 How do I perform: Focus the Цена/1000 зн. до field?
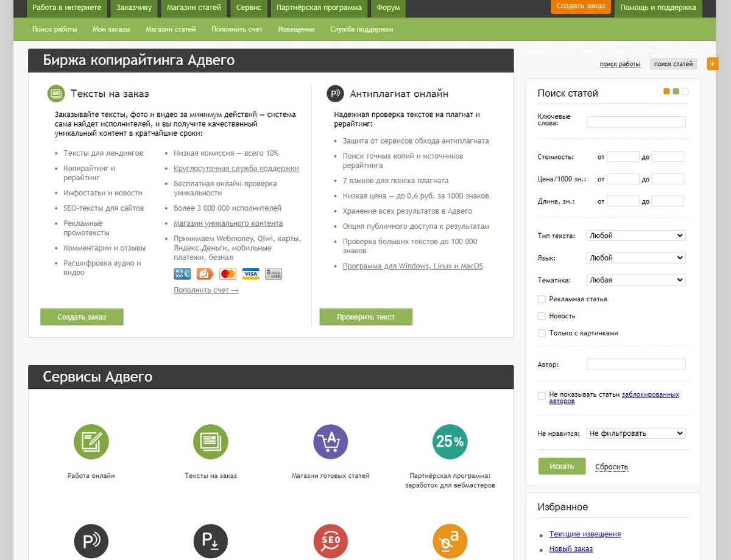[x=668, y=179]
